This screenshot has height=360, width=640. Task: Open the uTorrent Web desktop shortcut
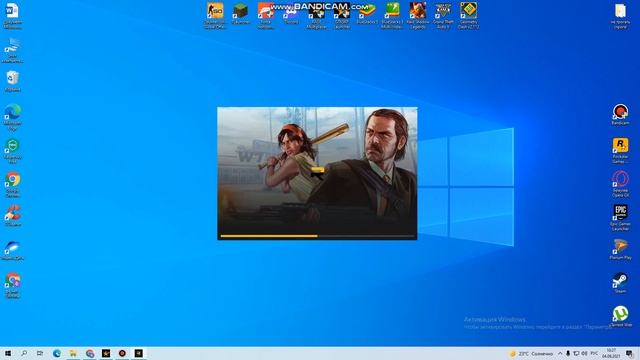tap(620, 317)
